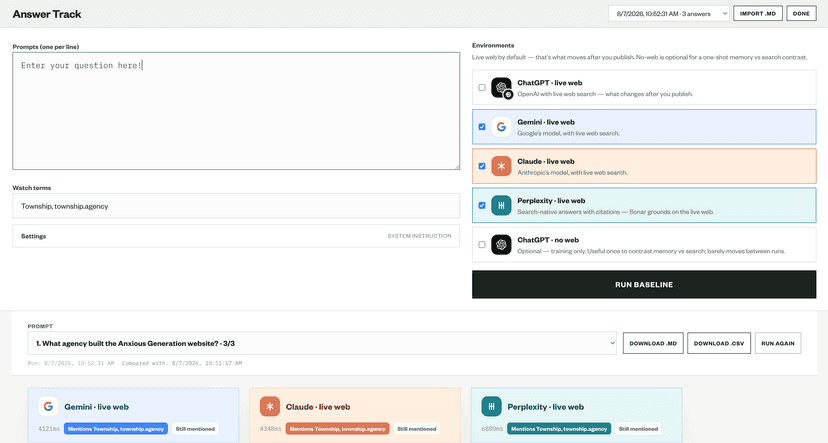Open the run history dropdown showing 3 answers
The image size is (828, 443).
669,14
